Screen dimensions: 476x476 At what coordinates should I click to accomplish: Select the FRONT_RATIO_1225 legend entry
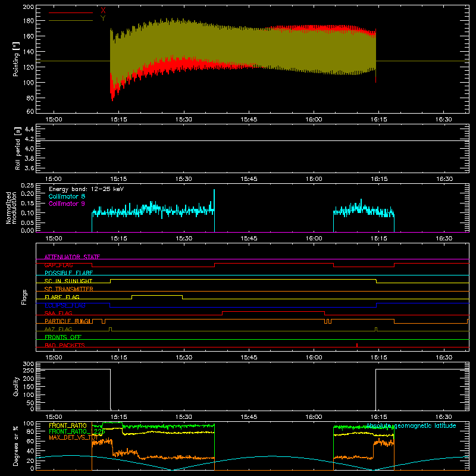77,431
